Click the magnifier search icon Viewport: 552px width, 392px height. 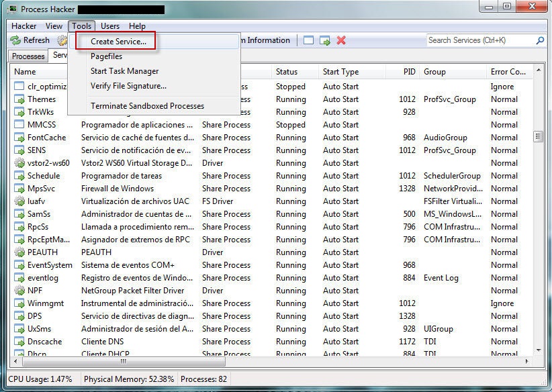[x=540, y=40]
